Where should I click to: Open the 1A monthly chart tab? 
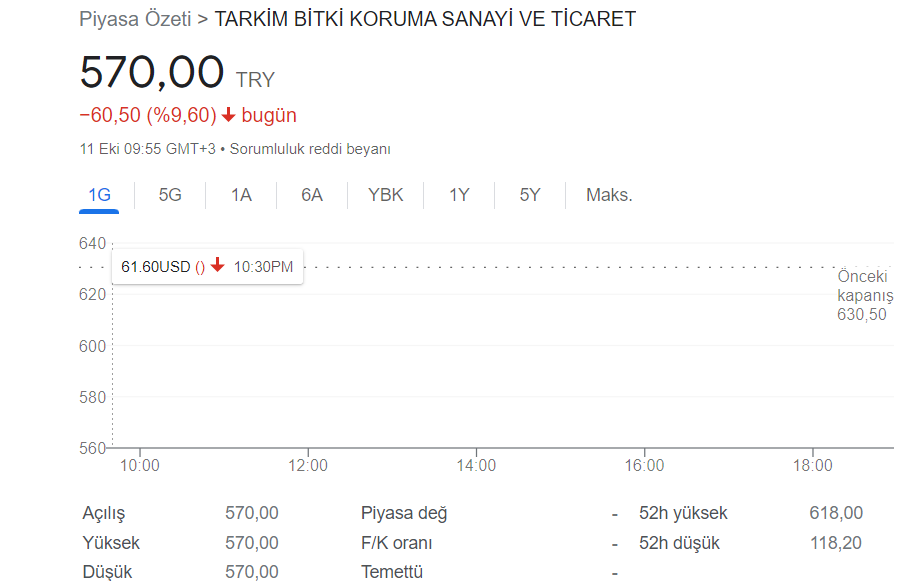[241, 195]
